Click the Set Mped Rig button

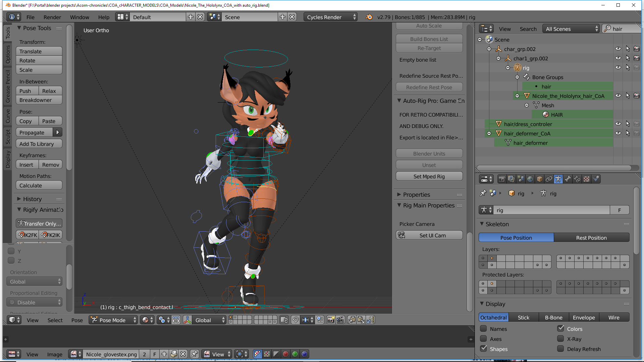429,176
